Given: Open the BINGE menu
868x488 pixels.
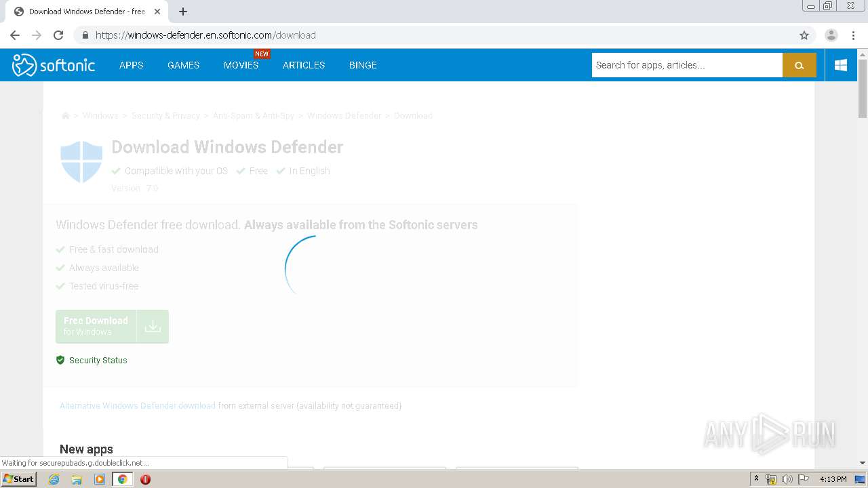Looking at the screenshot, I should click(x=363, y=65).
